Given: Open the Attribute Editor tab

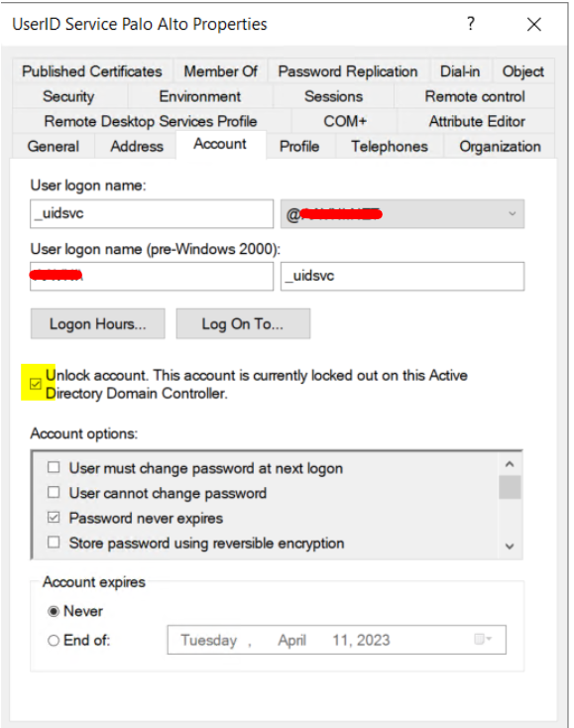Looking at the screenshot, I should [x=477, y=121].
